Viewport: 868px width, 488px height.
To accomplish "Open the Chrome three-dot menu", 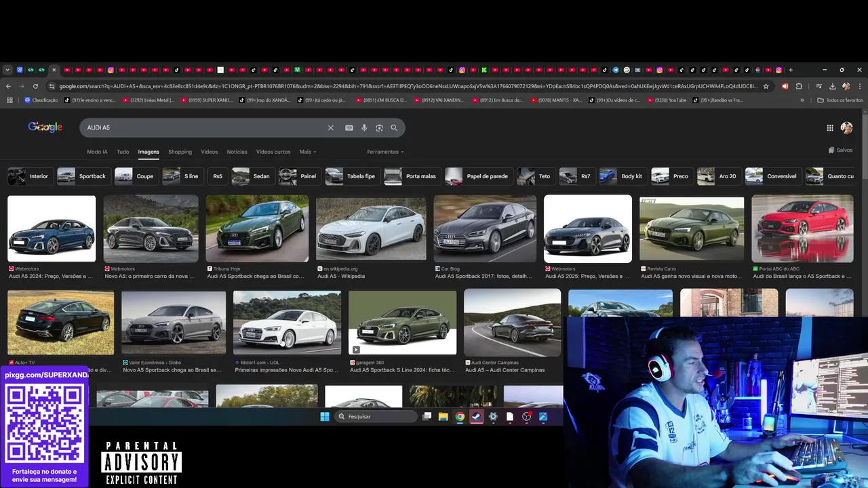I will pos(859,86).
